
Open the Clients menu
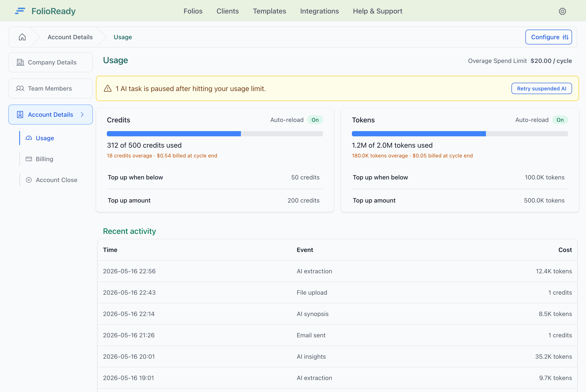tap(227, 11)
